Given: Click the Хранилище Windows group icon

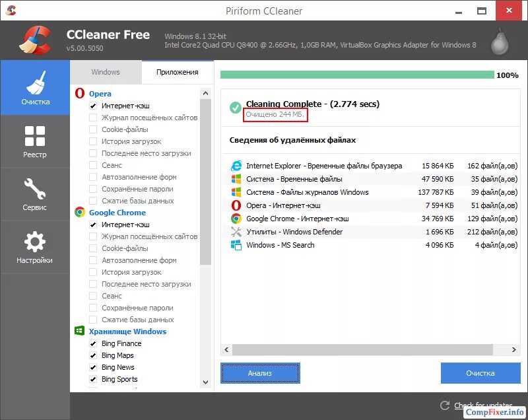Looking at the screenshot, I should (79, 331).
